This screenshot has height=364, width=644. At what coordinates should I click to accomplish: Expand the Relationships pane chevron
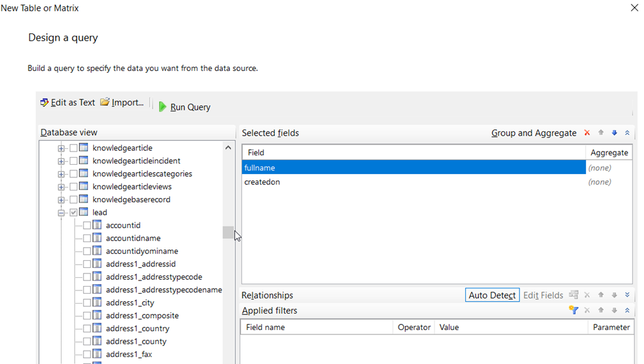[627, 295]
